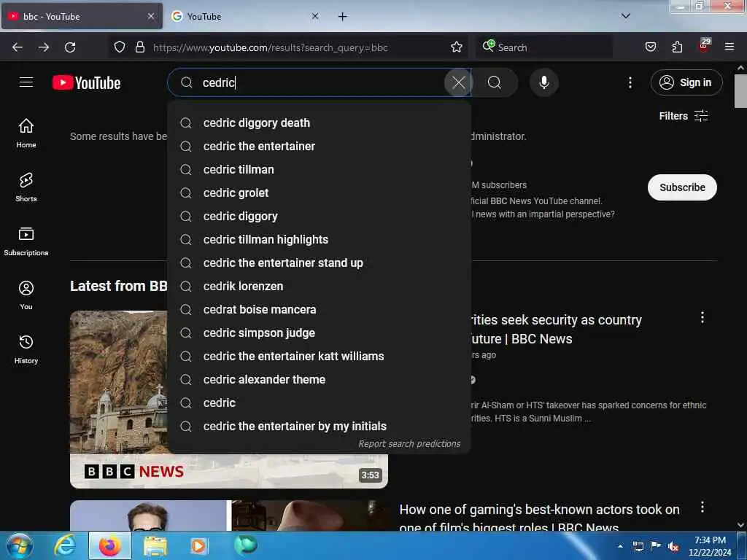The height and width of the screenshot is (560, 747).
Task: Open the You section in the sidebar
Action: pyautogui.click(x=26, y=295)
